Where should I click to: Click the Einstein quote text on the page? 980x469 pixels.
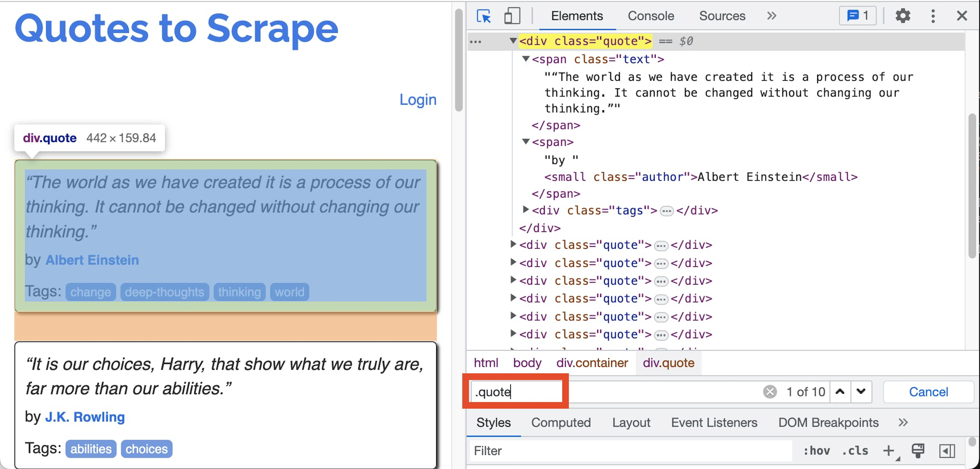(x=223, y=207)
